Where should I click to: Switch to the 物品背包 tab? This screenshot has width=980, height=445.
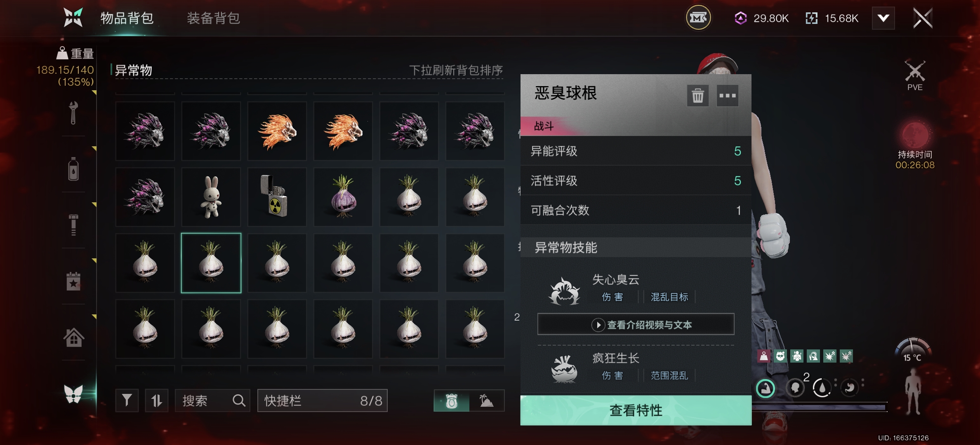pyautogui.click(x=127, y=18)
